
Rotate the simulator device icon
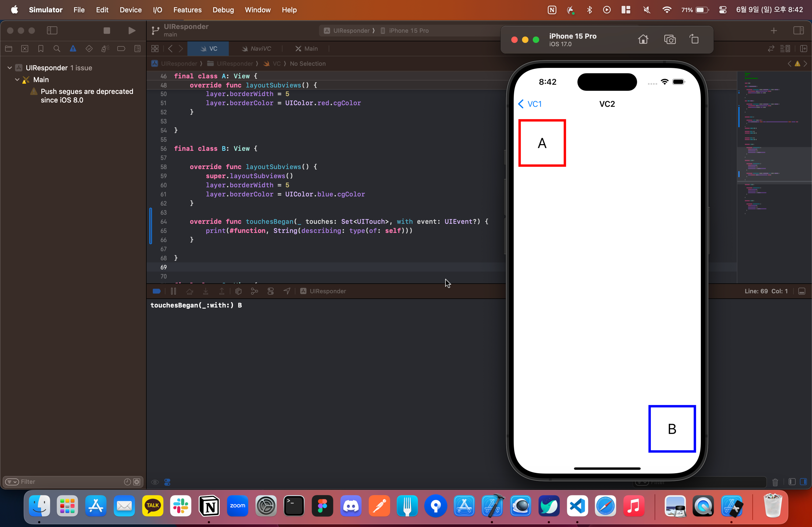tap(694, 39)
